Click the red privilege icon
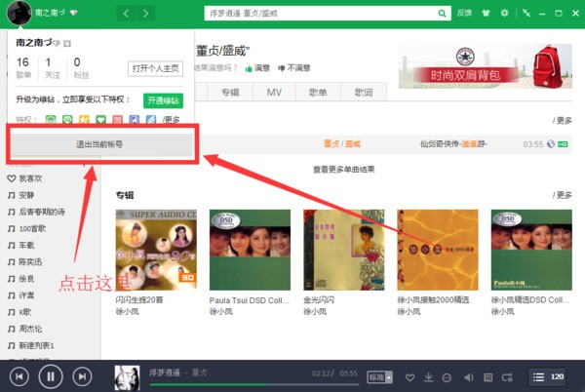Image resolution: width=585 pixels, height=392 pixels. (118, 120)
